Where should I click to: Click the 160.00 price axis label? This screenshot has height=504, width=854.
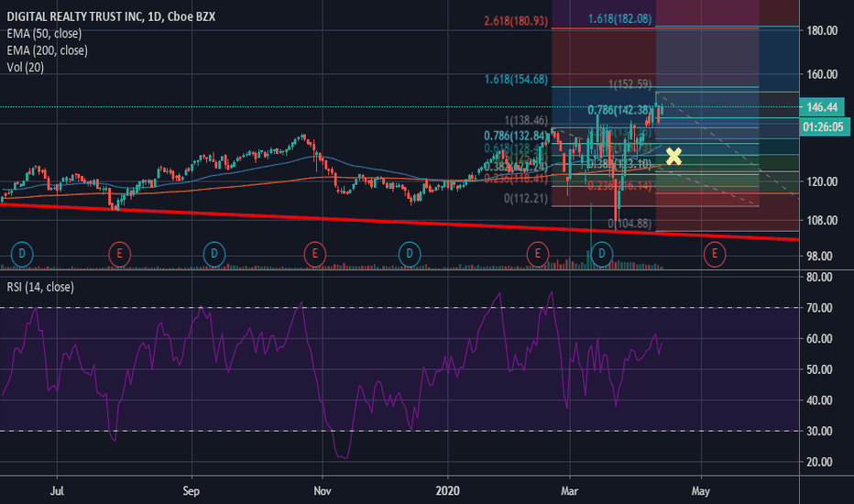point(822,74)
